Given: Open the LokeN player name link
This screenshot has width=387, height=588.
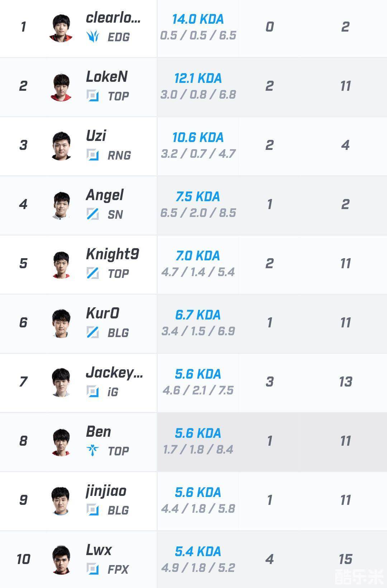Looking at the screenshot, I should click(x=107, y=77).
